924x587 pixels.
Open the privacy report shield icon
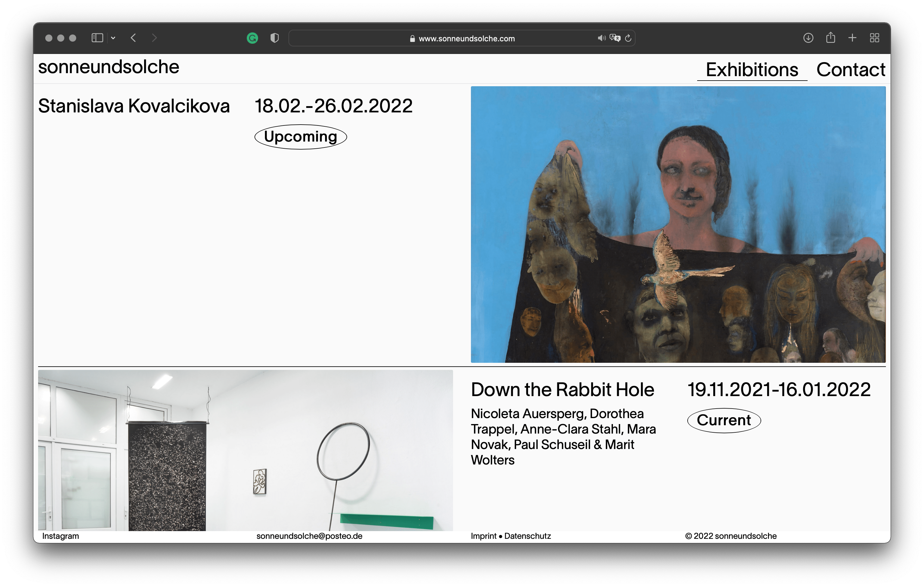tap(274, 38)
